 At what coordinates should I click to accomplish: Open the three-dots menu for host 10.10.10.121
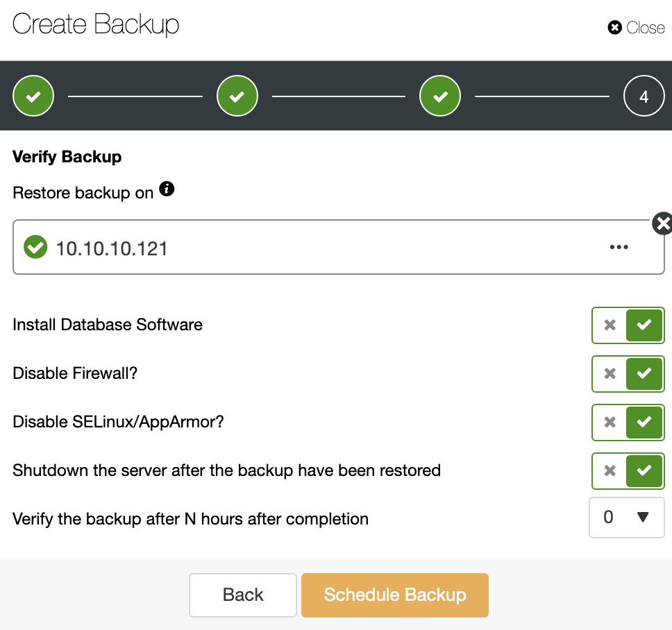(619, 247)
